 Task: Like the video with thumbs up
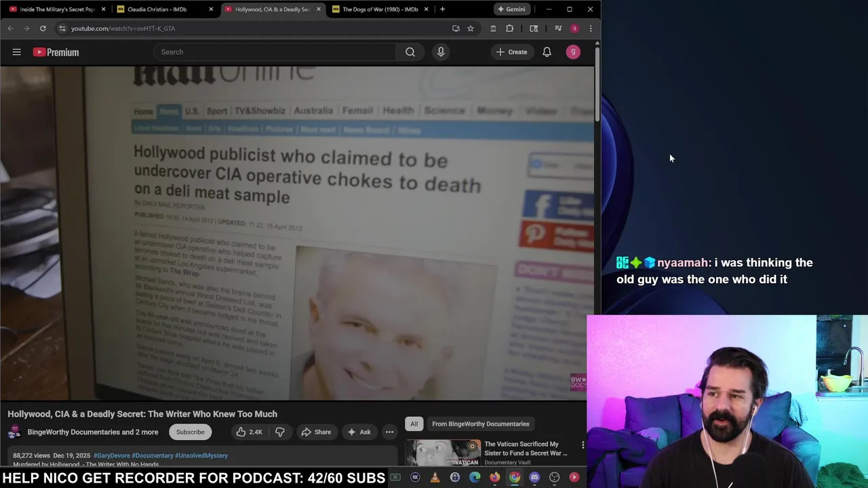click(249, 432)
